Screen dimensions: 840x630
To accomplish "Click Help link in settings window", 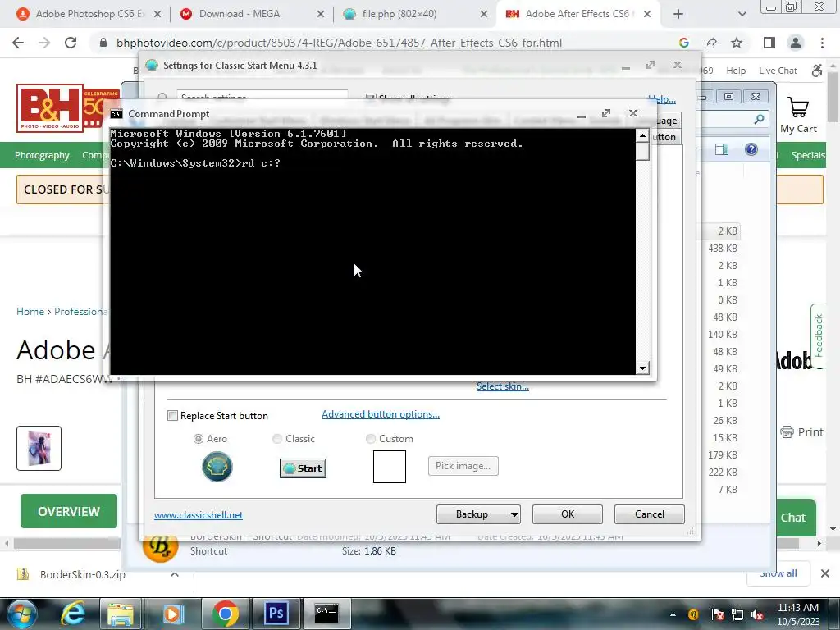I will pyautogui.click(x=662, y=98).
